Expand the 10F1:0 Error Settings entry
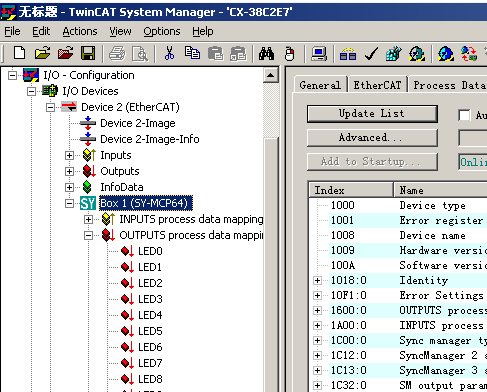This screenshot has width=487, height=392. [317, 295]
